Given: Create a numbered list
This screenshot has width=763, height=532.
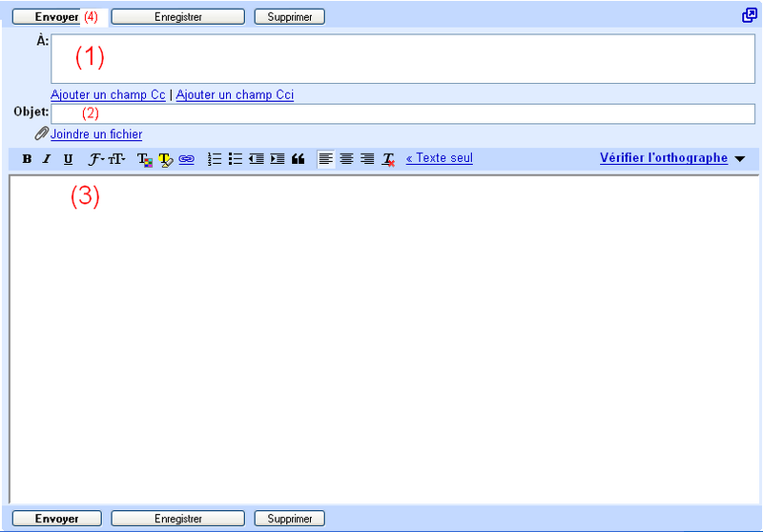Looking at the screenshot, I should point(215,158).
